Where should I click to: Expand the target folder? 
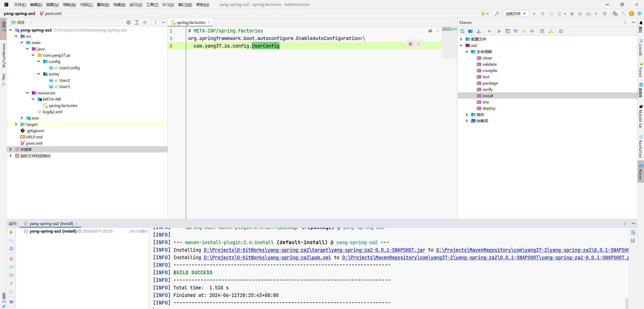[x=16, y=124]
